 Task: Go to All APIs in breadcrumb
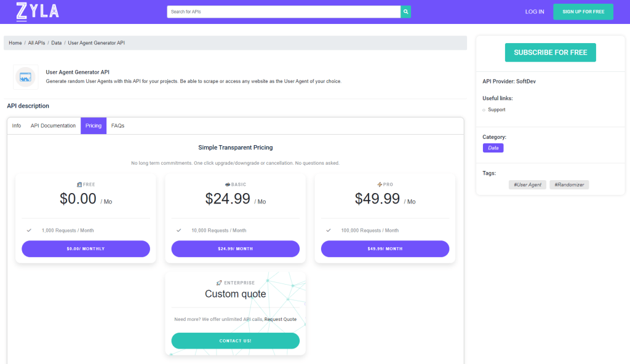point(36,43)
